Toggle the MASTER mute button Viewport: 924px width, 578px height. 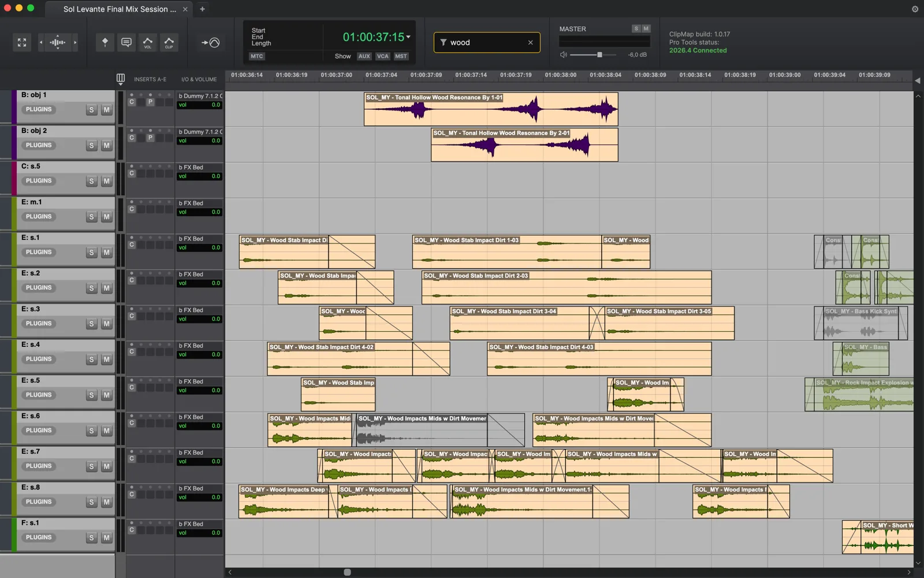(646, 29)
